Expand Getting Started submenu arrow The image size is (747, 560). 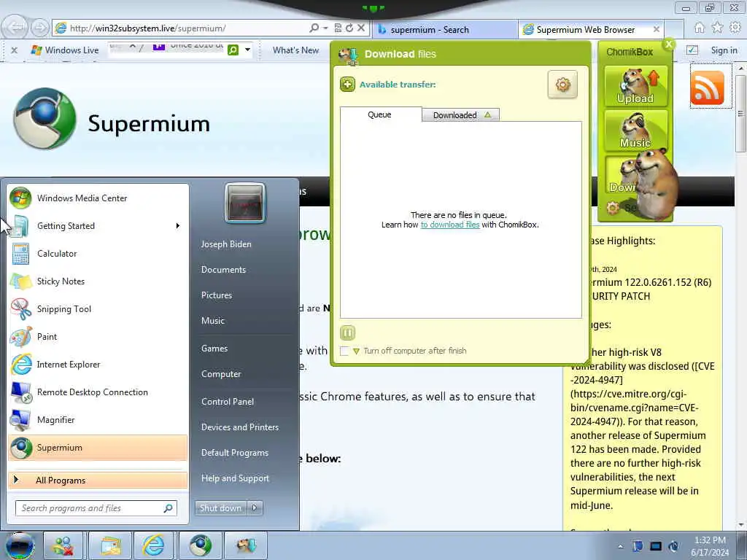178,226
